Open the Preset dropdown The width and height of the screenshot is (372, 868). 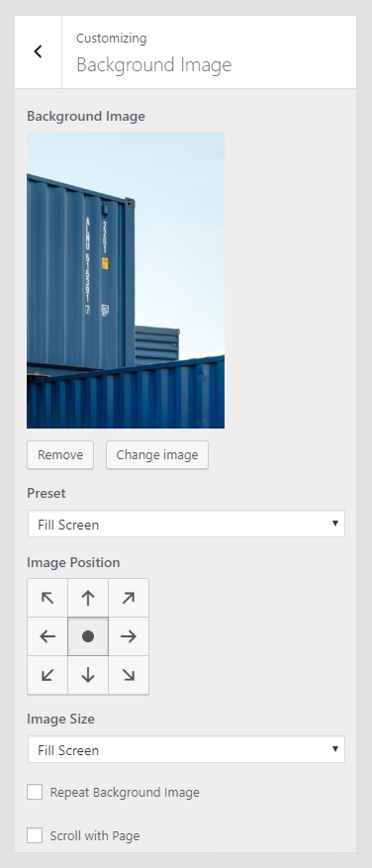click(x=186, y=524)
